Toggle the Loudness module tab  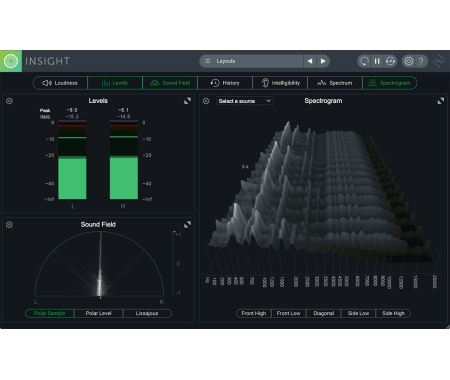(x=60, y=83)
